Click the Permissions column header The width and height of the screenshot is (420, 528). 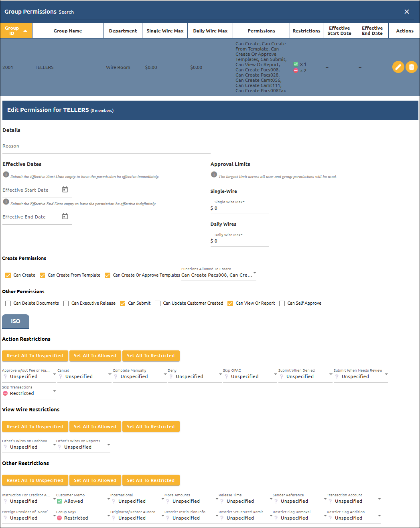coord(261,31)
